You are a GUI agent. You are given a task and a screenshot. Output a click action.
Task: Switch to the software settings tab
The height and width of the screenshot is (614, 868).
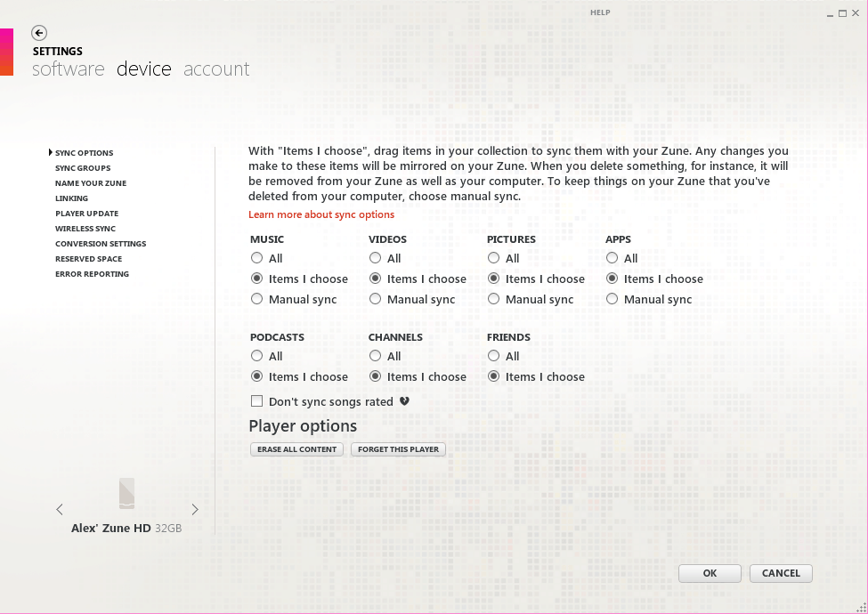[68, 69]
